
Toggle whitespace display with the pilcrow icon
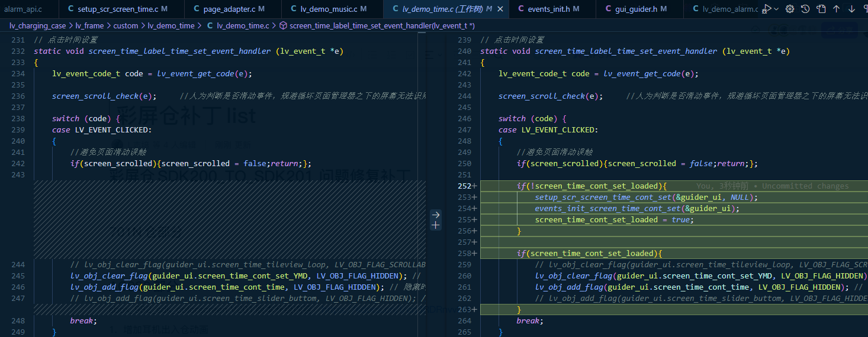(864, 9)
